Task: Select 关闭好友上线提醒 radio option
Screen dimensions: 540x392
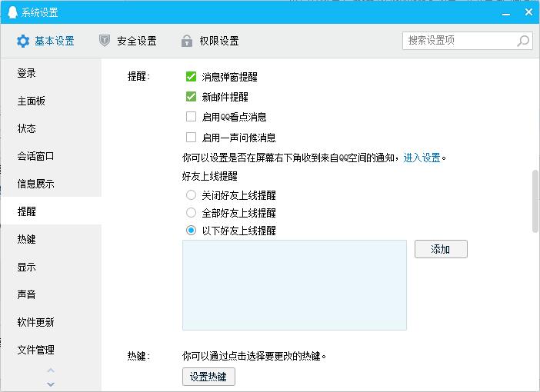Action: tap(191, 194)
